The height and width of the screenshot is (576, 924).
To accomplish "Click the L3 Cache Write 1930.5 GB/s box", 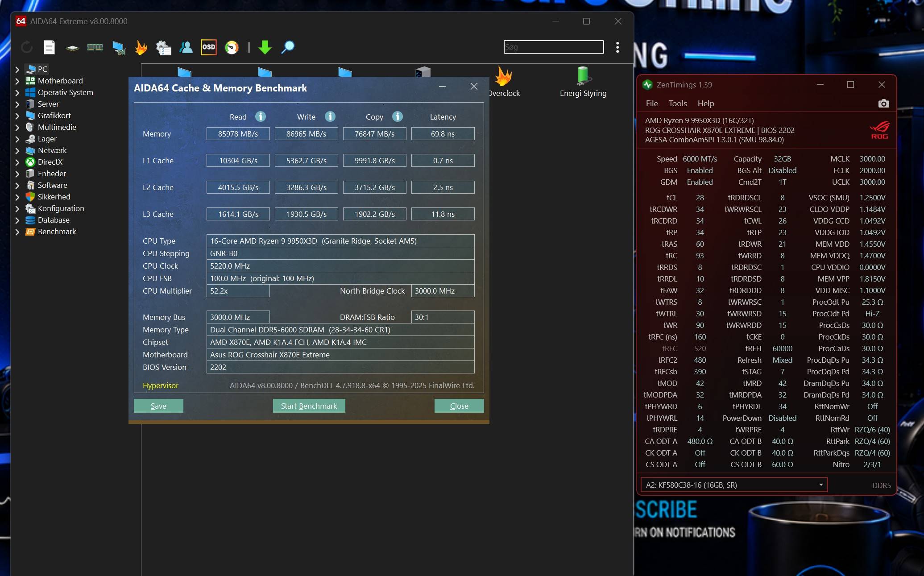I will tap(307, 214).
